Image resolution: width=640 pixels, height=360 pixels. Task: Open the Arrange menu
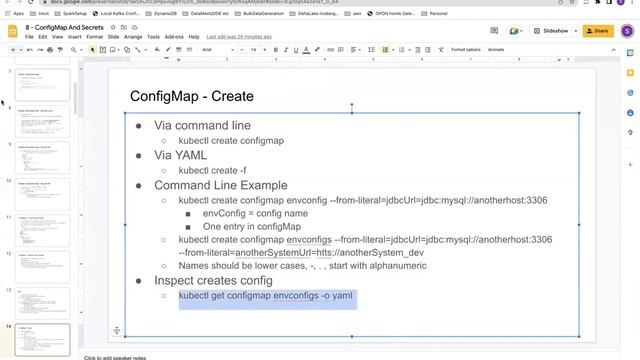tap(133, 37)
